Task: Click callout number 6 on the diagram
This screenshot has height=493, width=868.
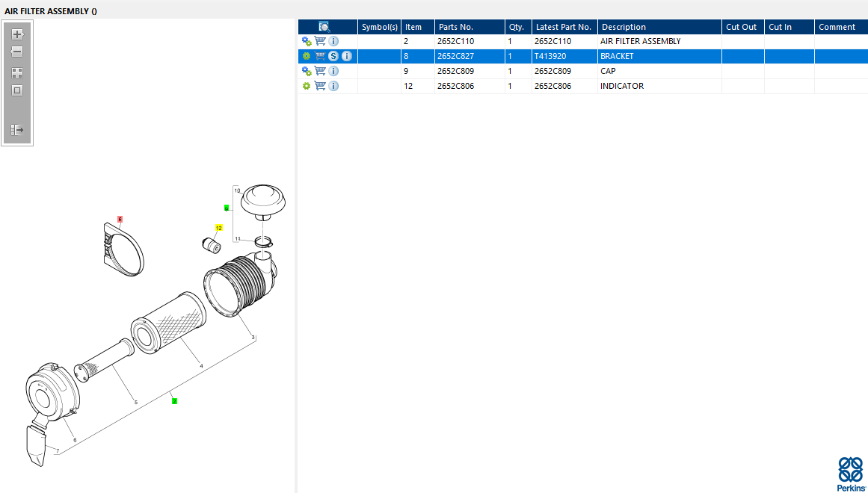Action: [x=75, y=441]
